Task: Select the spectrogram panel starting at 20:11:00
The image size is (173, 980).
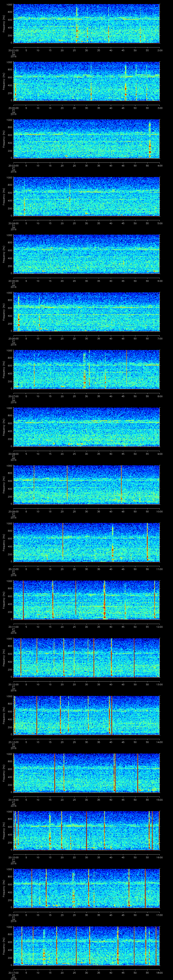Action: click(87, 600)
